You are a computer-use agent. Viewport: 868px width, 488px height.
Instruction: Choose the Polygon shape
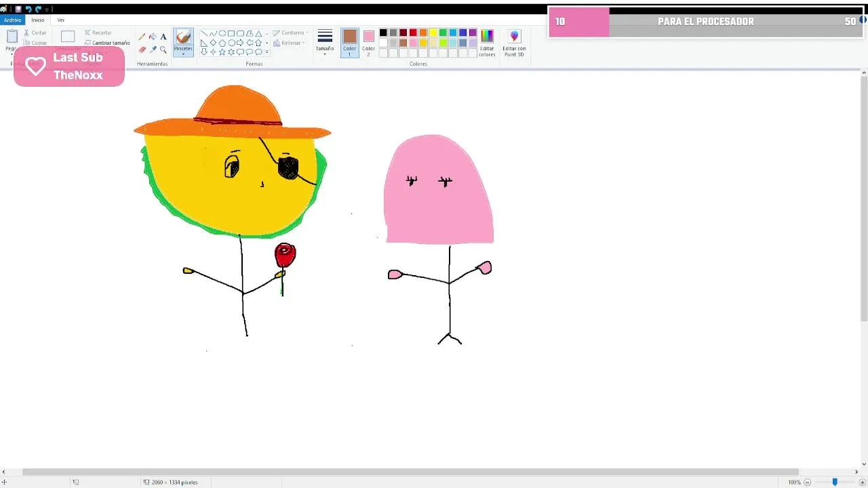[x=250, y=33]
